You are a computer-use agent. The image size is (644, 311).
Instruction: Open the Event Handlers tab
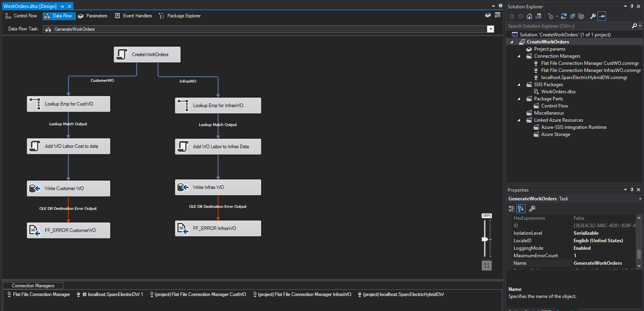(133, 16)
